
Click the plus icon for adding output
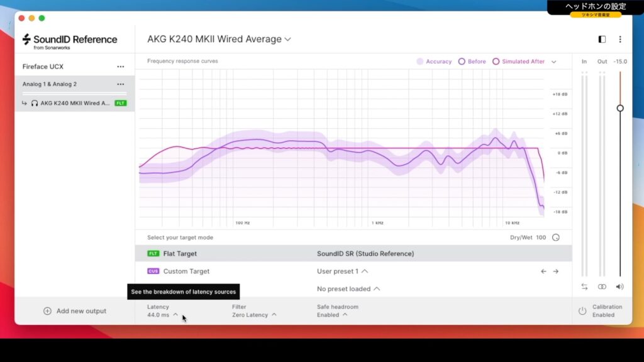click(47, 311)
